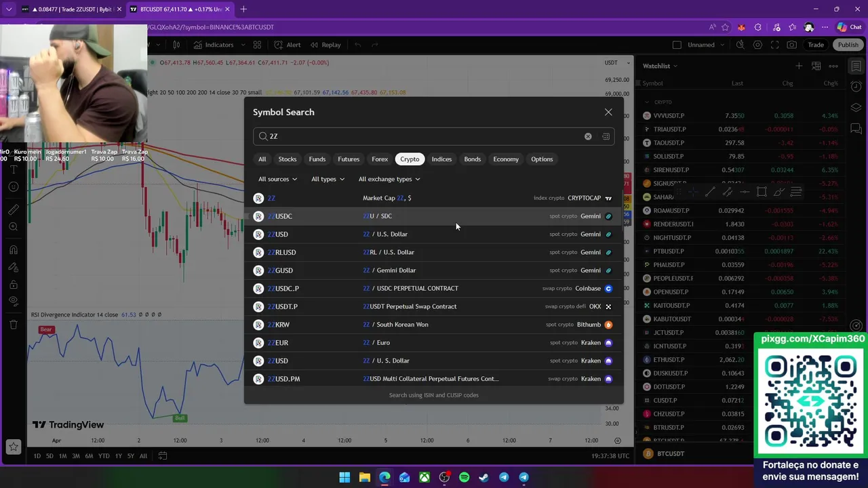This screenshot has width=868, height=488.
Task: Open watchlist advanced view table icon
Action: click(816, 66)
